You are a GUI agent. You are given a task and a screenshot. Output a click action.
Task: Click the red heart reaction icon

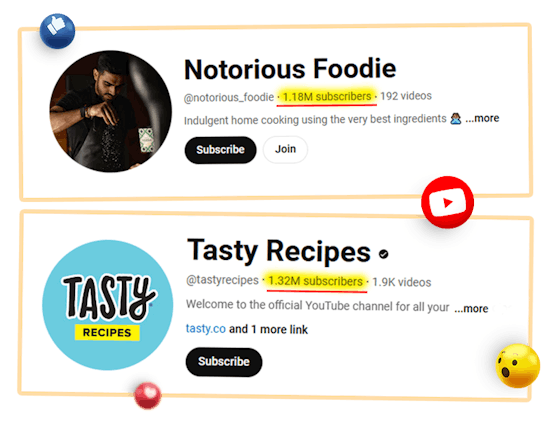coord(148,395)
